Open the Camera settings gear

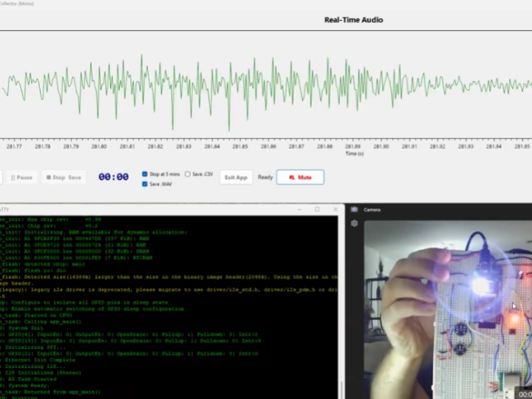[x=355, y=223]
